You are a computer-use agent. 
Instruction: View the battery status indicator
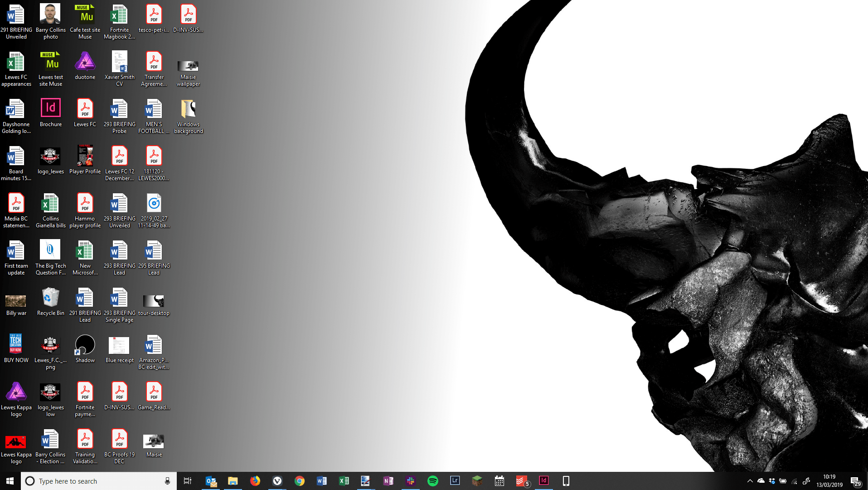783,480
